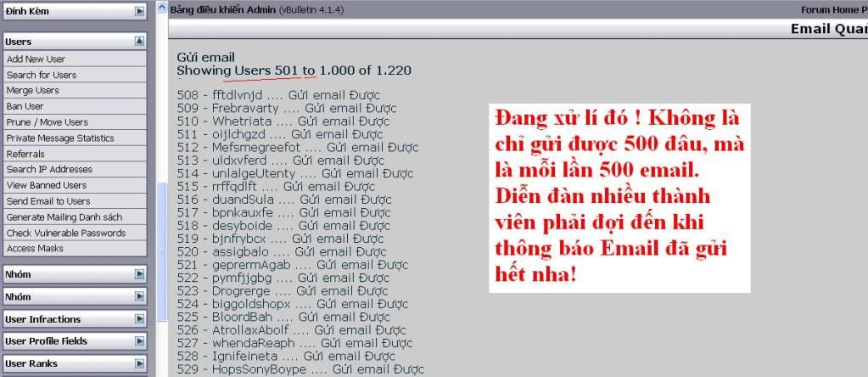Open Generate Mailing Danh sách
This screenshot has height=377, width=868.
[x=64, y=217]
